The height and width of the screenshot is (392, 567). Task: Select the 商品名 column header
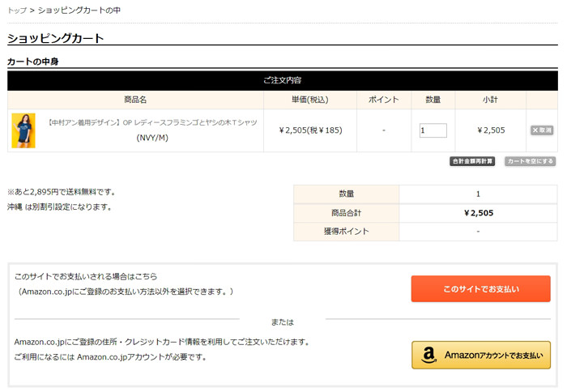pyautogui.click(x=135, y=100)
